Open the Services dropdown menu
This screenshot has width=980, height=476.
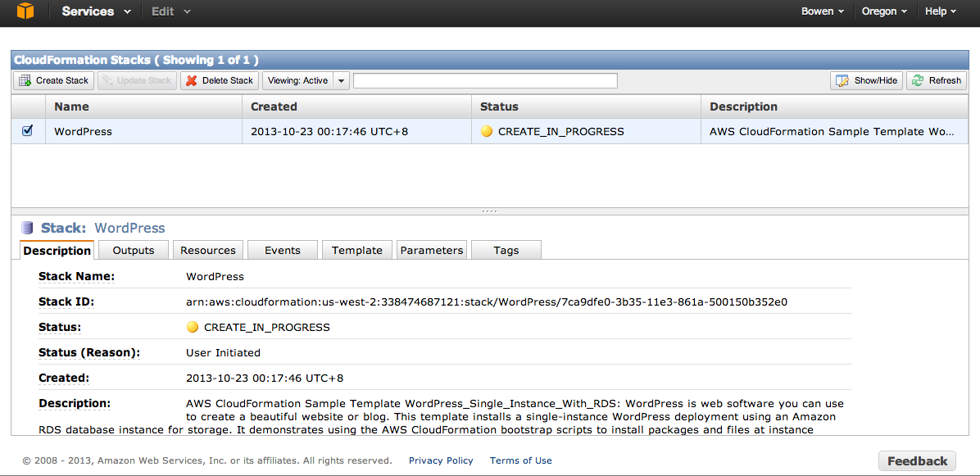click(96, 11)
